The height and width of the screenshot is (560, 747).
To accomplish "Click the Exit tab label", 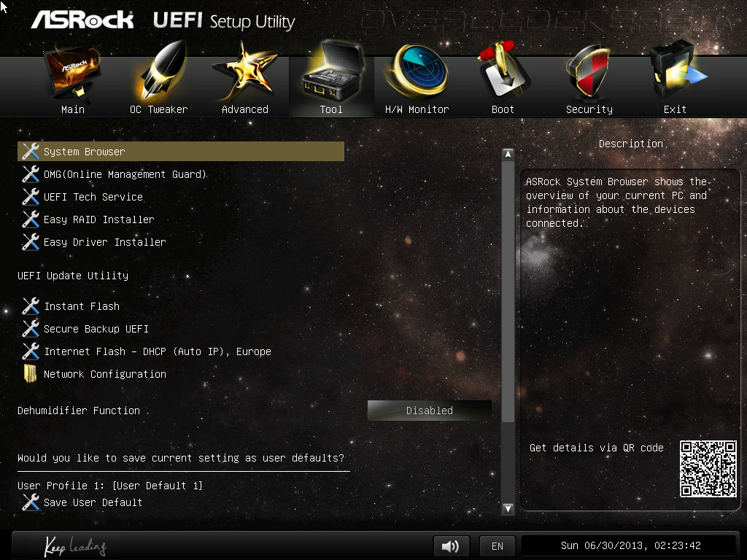I will 675,109.
